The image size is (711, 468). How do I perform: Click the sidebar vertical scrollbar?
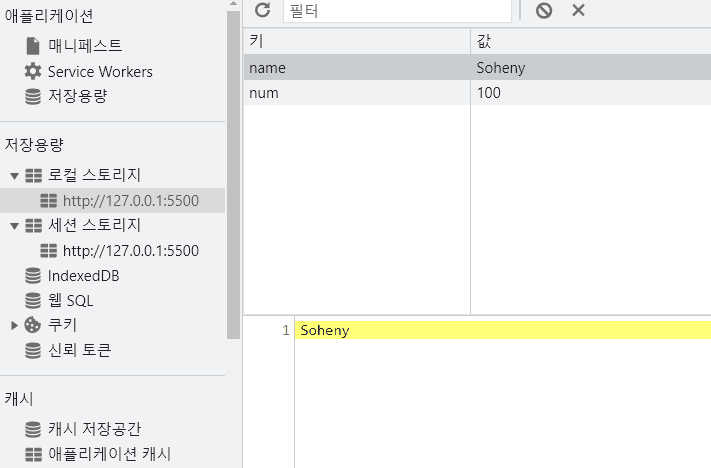coord(234,175)
